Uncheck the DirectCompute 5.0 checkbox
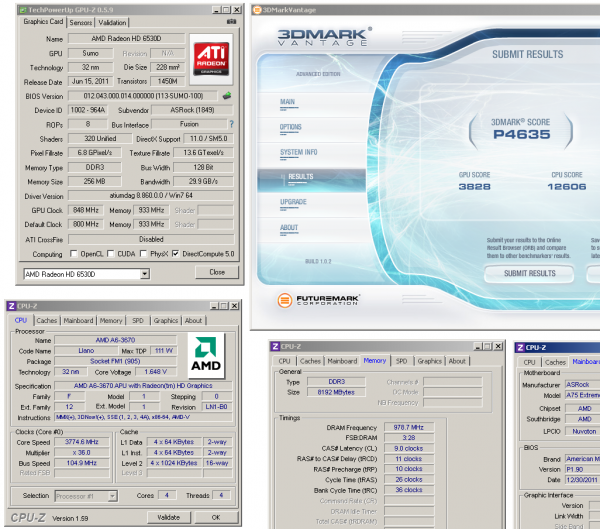Image resolution: width=600 pixels, height=529 pixels. coord(177,253)
